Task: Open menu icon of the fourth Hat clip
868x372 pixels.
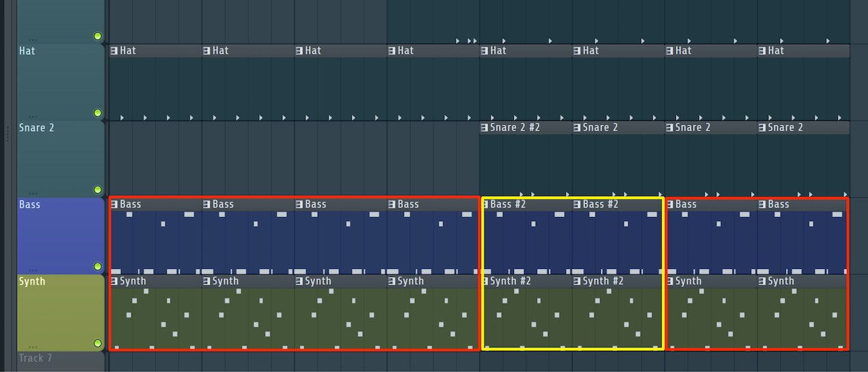Action: point(392,51)
